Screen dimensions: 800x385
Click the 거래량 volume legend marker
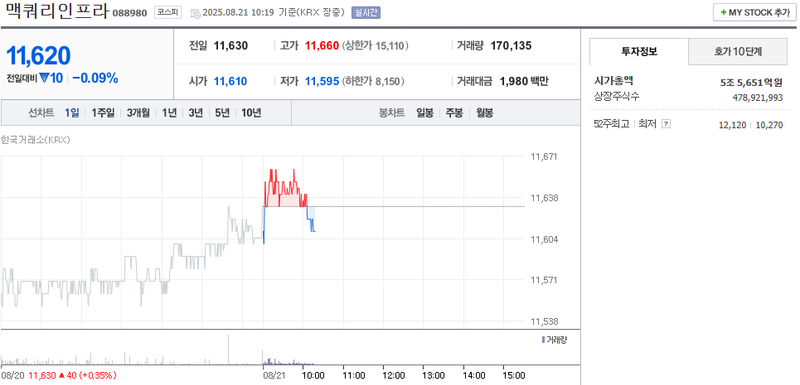coord(543,340)
